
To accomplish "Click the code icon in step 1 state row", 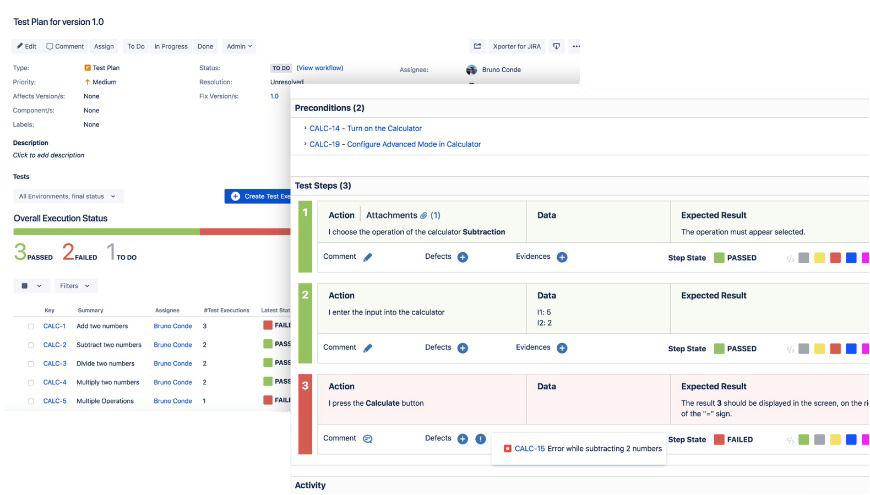I will 790,258.
